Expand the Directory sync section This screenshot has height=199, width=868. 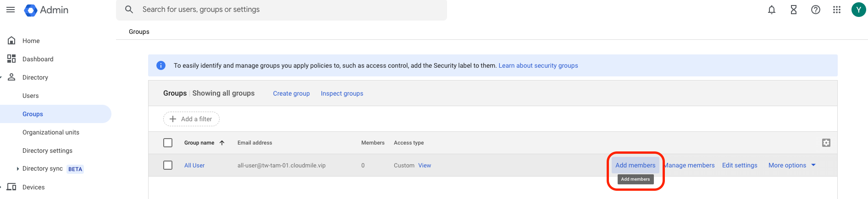point(18,169)
